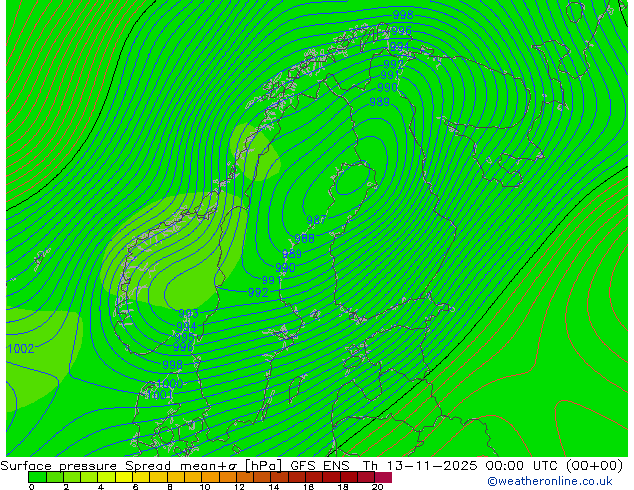
Task: Click the legend scale value 8
Action: tap(170, 487)
